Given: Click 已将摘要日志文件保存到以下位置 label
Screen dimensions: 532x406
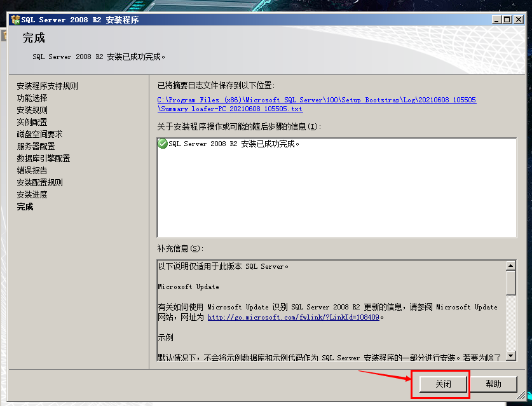Looking at the screenshot, I should (216, 86).
